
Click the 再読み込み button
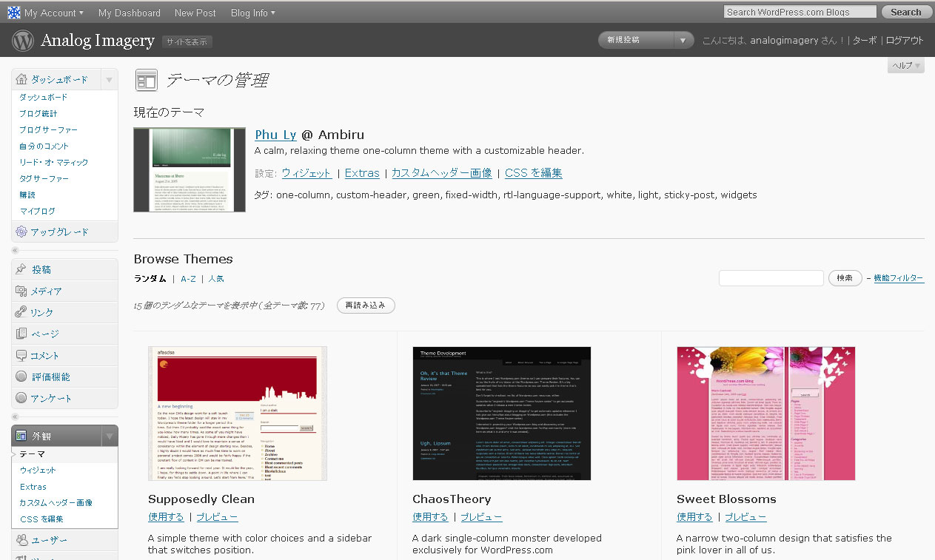tap(366, 305)
